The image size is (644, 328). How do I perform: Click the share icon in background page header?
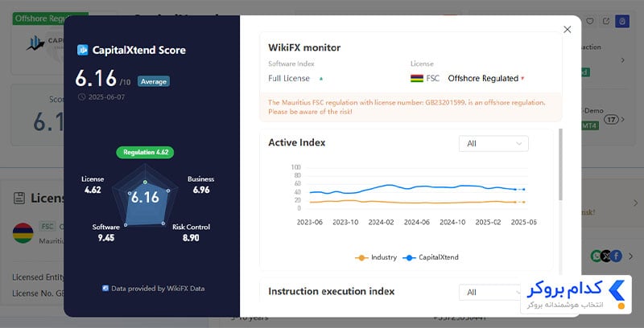click(606, 21)
